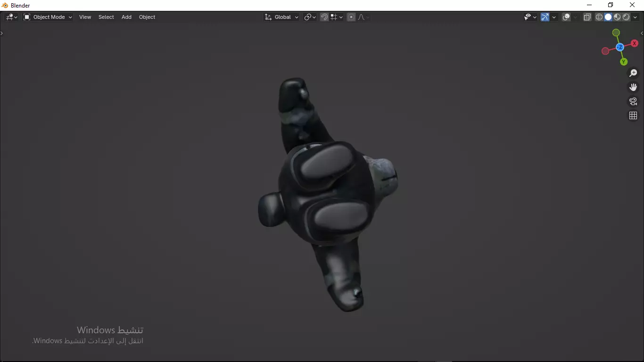
Task: Click the green Y axis gizmo
Action: 624,62
